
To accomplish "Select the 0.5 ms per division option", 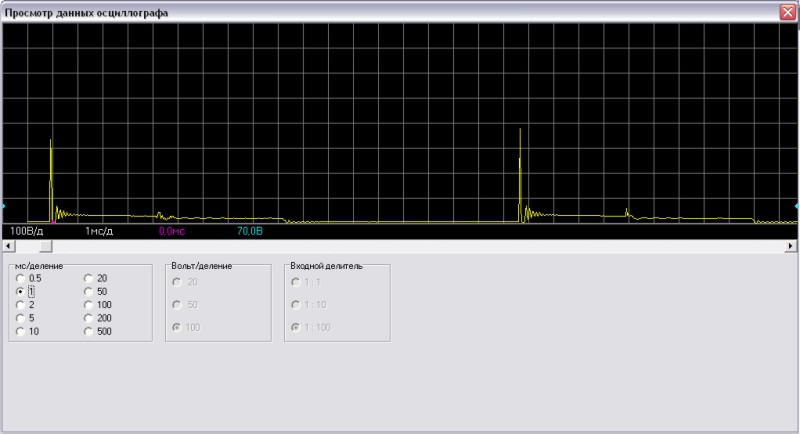I will point(20,278).
